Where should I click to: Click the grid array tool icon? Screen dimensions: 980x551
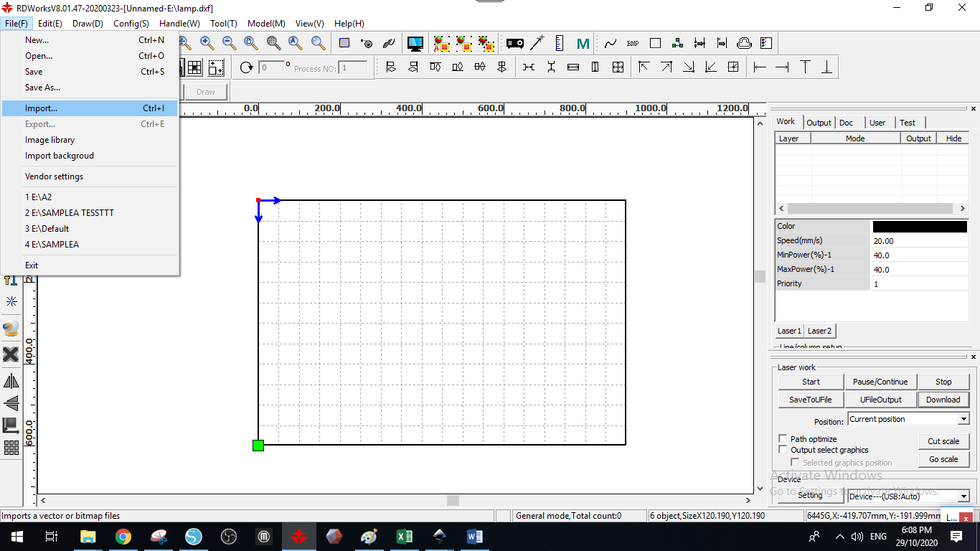coord(11,448)
